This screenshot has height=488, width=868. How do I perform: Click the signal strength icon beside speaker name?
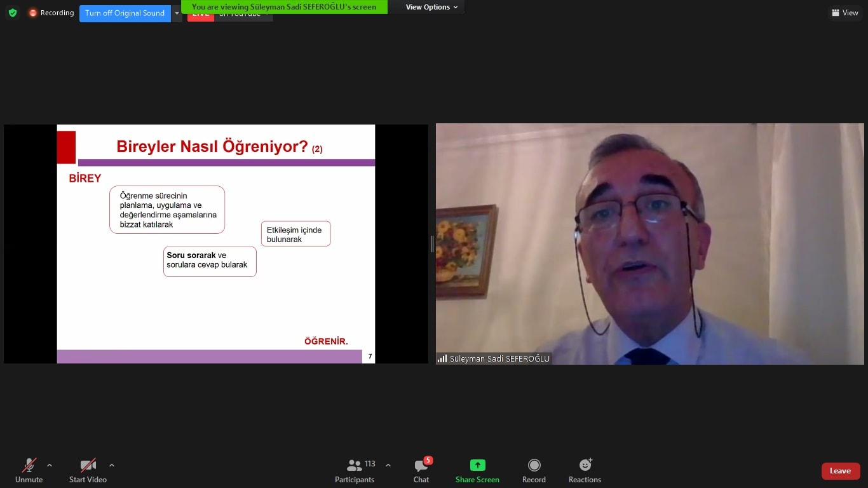[x=442, y=359]
